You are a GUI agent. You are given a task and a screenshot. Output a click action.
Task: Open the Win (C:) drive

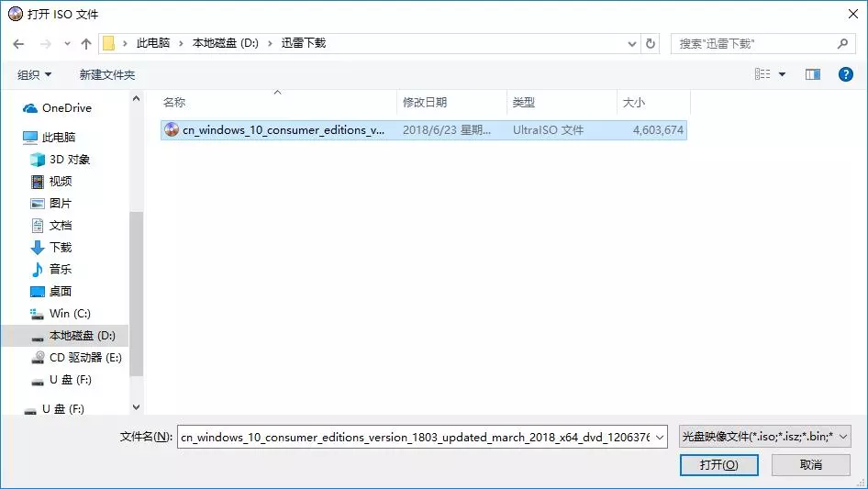coord(70,314)
